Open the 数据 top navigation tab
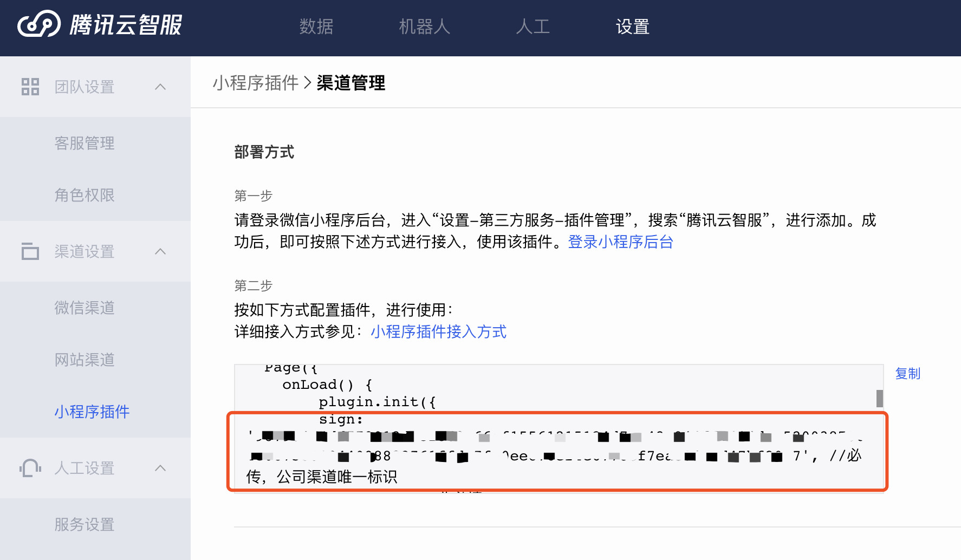This screenshot has width=961, height=560. pos(316,27)
